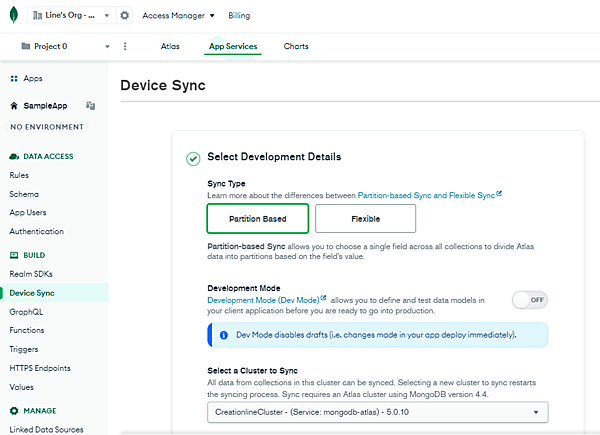Switch to the Charts tab
Viewport: 600px width, 435px height.
click(296, 47)
